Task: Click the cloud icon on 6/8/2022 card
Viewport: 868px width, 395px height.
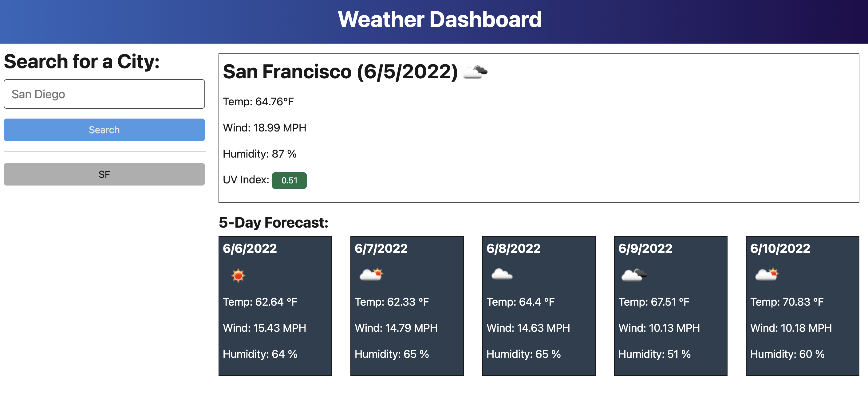Action: coord(502,275)
